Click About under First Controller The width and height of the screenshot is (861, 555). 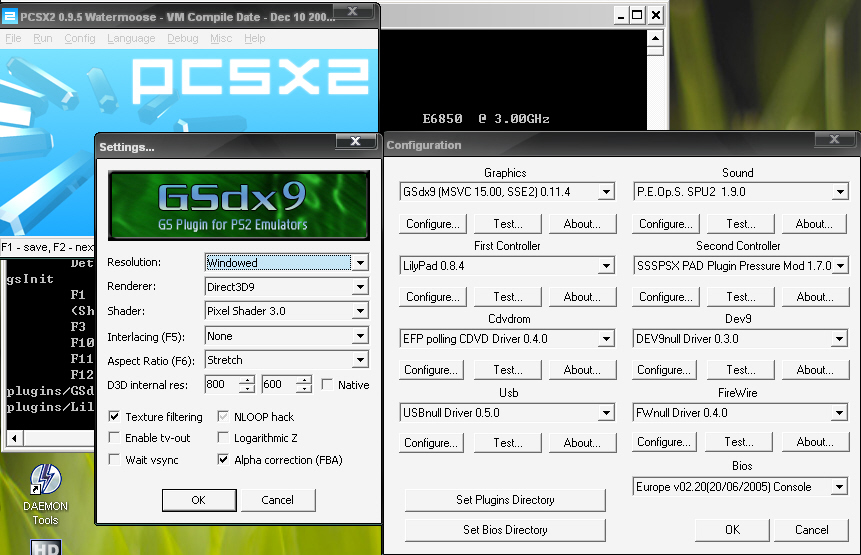pyautogui.click(x=582, y=297)
